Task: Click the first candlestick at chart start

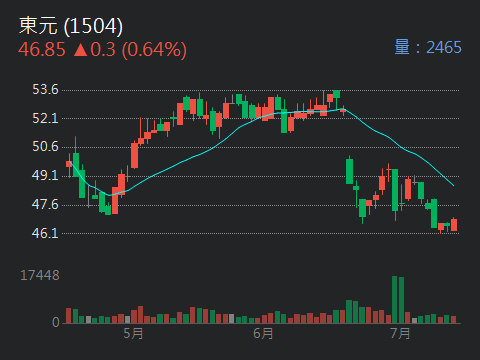Action: click(x=69, y=164)
